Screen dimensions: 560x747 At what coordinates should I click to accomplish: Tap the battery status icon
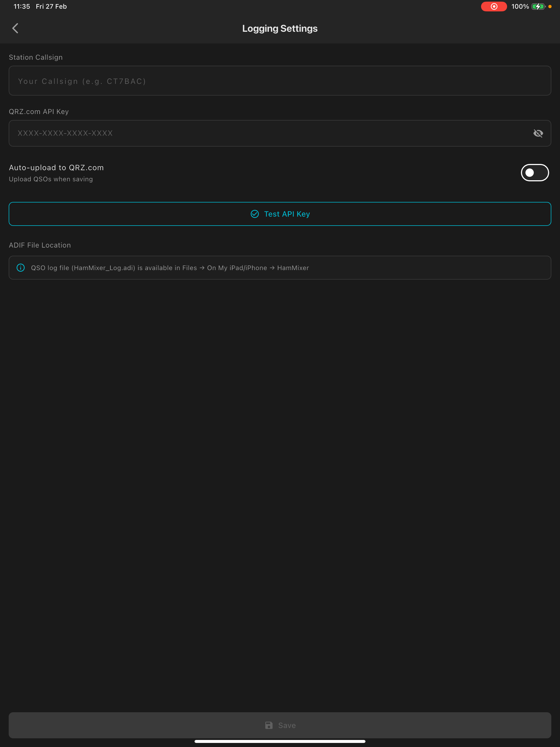(538, 7)
